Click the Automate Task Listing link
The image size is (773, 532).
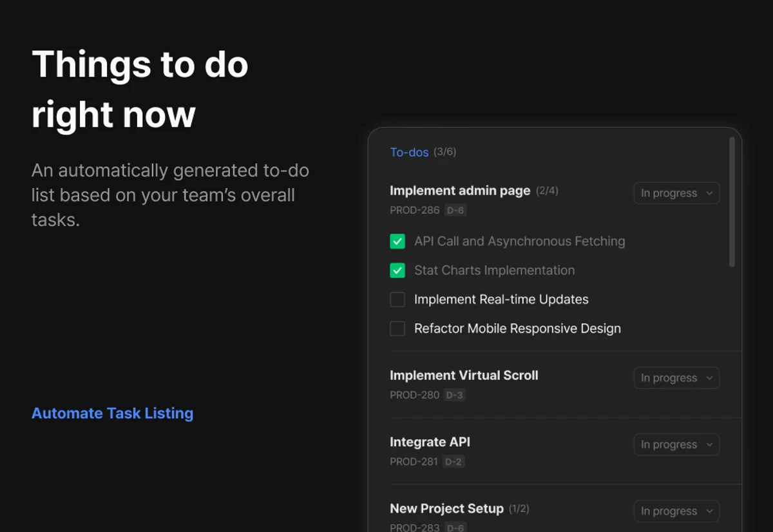113,413
